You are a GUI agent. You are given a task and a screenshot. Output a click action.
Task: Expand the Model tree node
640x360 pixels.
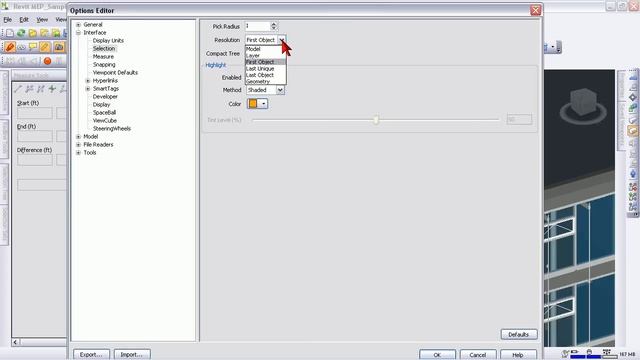pos(78,137)
